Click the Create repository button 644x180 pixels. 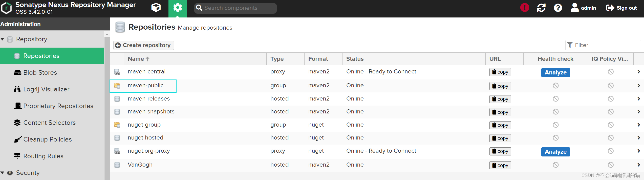[x=144, y=45]
